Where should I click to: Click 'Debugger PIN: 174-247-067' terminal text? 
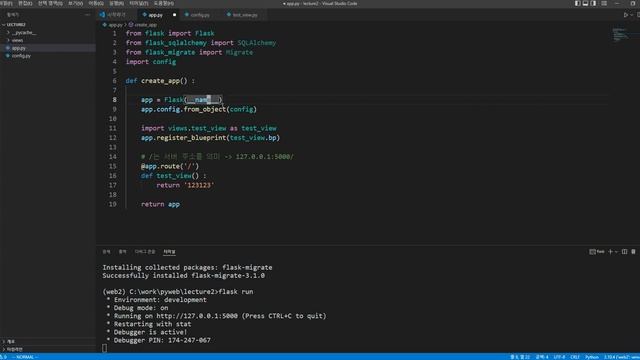pyautogui.click(x=162, y=340)
